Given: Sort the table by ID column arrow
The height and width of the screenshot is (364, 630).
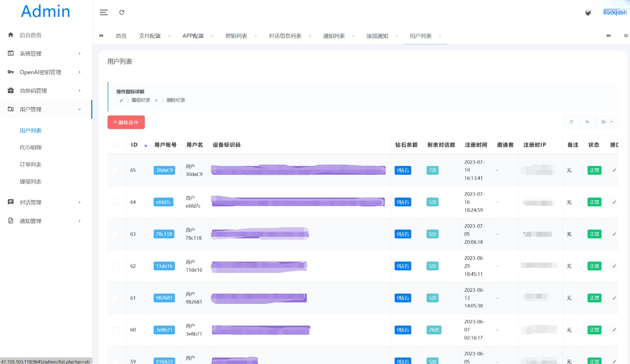Looking at the screenshot, I should click(x=146, y=146).
